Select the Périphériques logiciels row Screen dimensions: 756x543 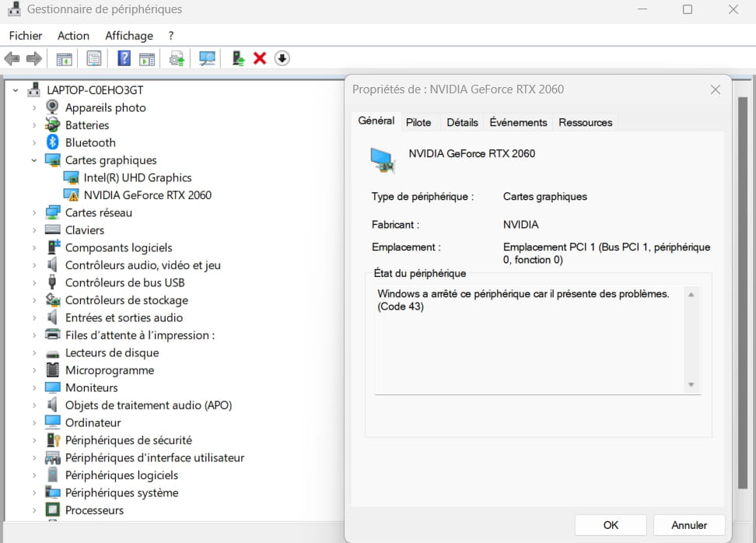point(112,475)
